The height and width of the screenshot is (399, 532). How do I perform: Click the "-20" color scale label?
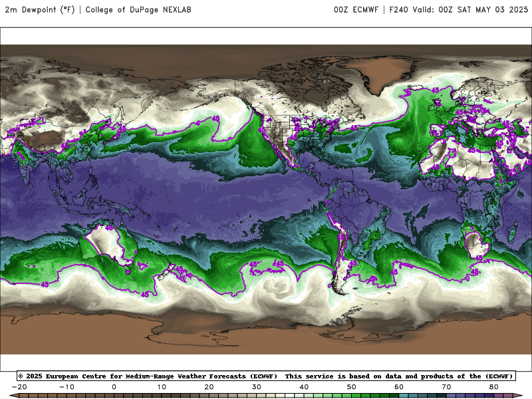tap(19, 387)
